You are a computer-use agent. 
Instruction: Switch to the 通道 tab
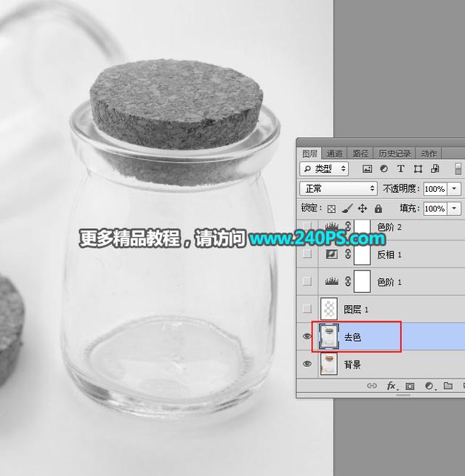[x=334, y=153]
